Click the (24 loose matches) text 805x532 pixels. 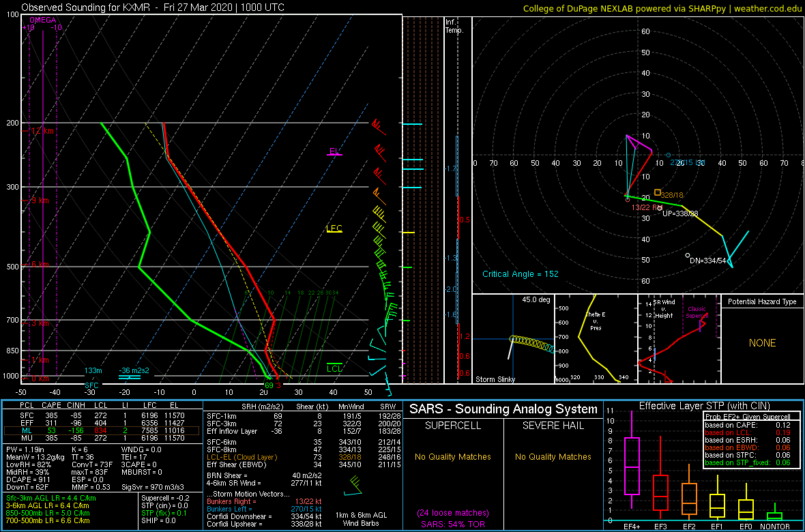click(454, 512)
